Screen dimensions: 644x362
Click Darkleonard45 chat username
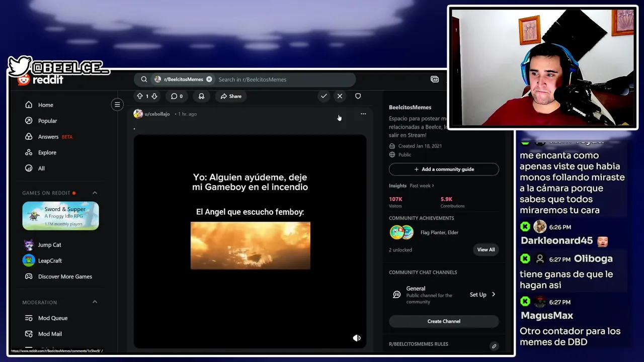pyautogui.click(x=557, y=241)
